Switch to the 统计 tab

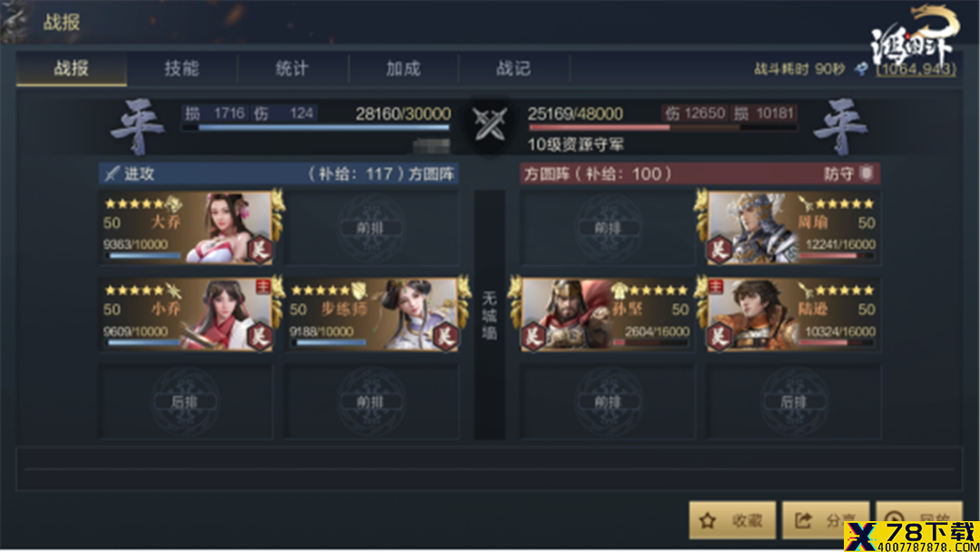[292, 68]
